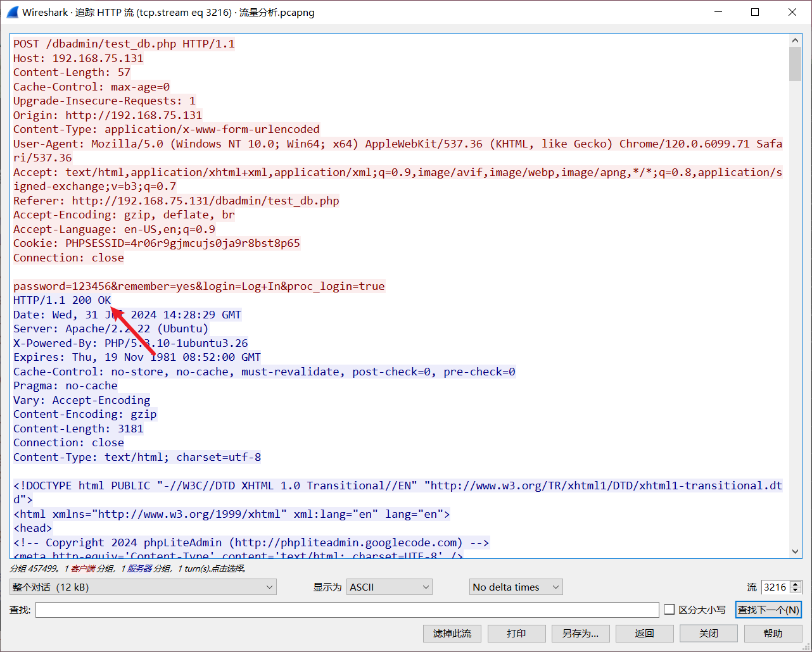Click the 'Date: Wed, 31 ... 2024 14:28:29 GMT' line
The height and width of the screenshot is (652, 812).
pyautogui.click(x=127, y=315)
